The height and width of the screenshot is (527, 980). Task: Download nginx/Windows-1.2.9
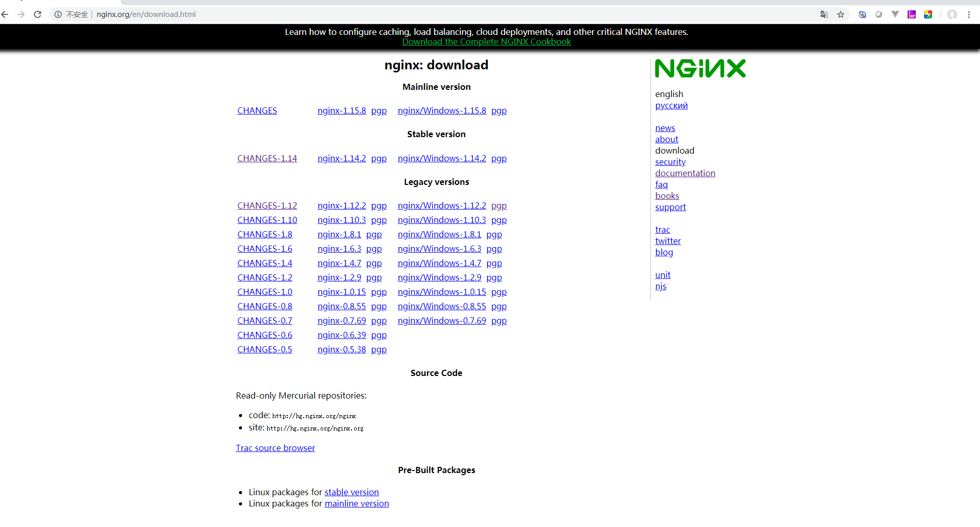(x=439, y=277)
